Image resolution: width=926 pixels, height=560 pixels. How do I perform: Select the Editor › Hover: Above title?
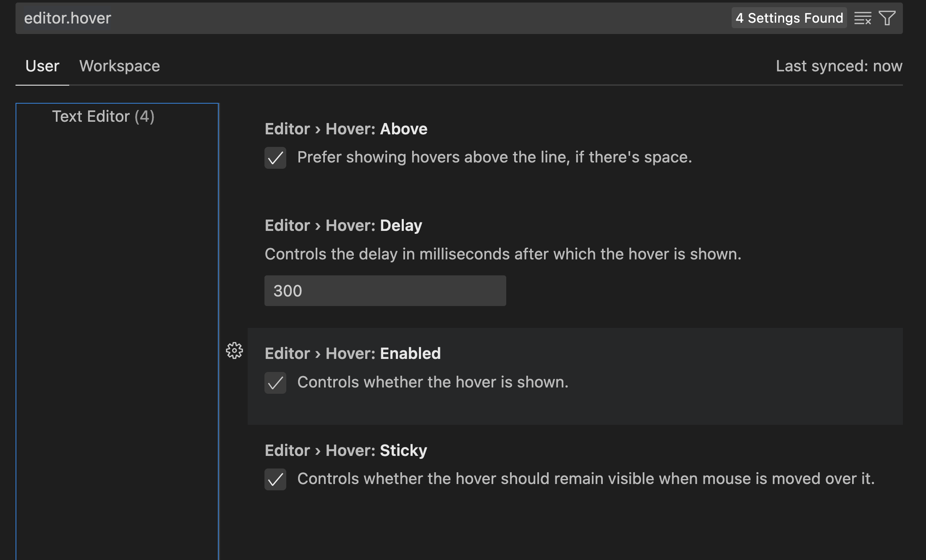click(346, 129)
